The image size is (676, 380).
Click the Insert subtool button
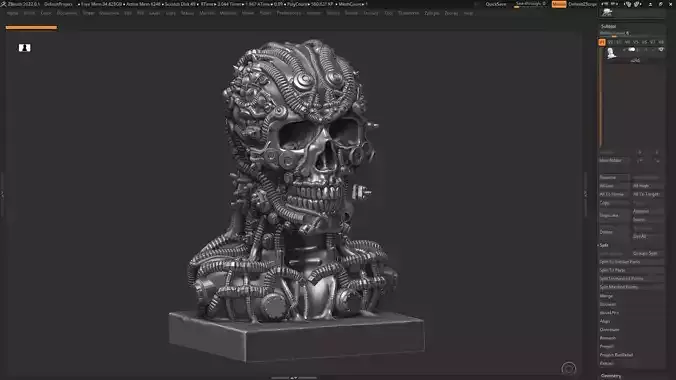click(648, 220)
